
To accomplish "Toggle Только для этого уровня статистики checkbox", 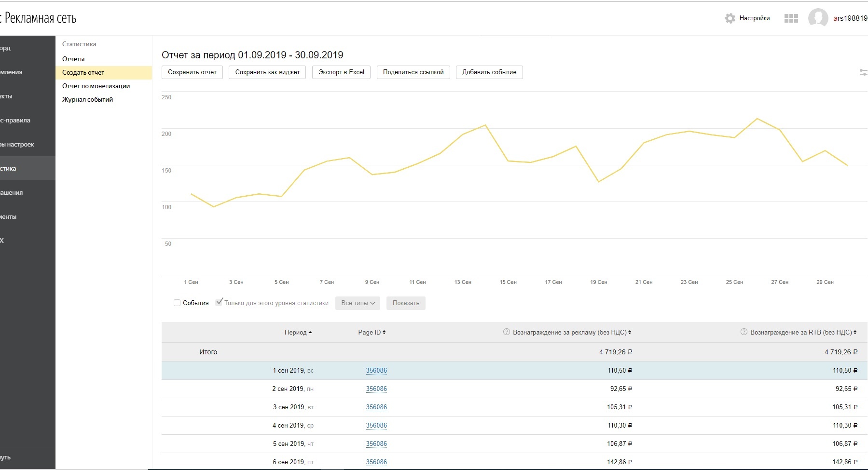I will [219, 303].
